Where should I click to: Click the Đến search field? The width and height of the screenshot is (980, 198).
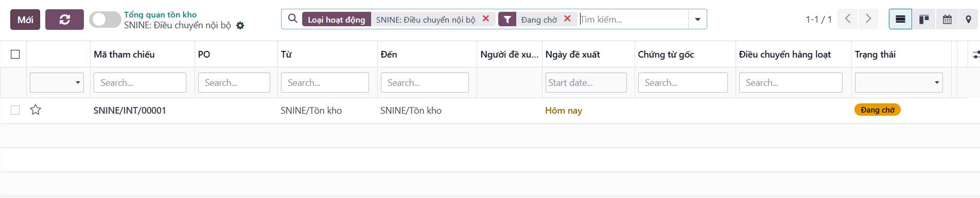coord(425,82)
